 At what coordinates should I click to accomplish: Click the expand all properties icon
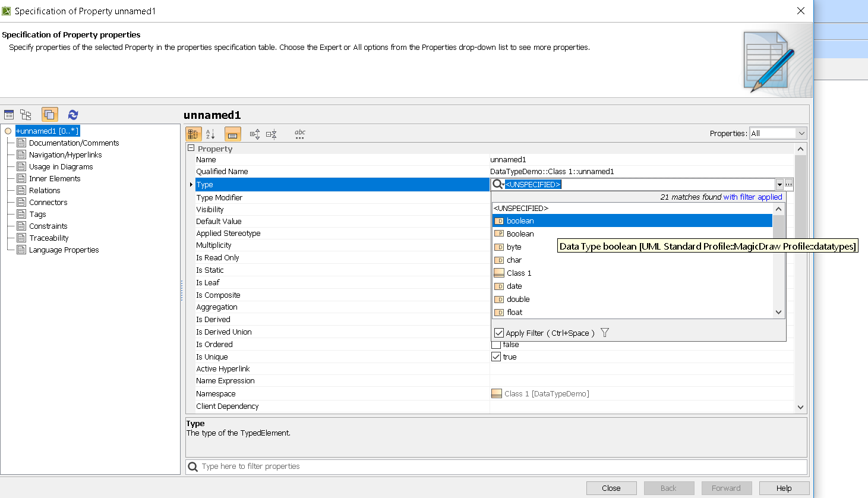pyautogui.click(x=255, y=134)
